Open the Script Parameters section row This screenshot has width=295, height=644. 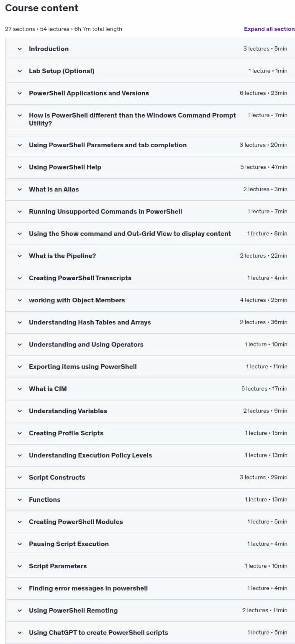(x=150, y=566)
